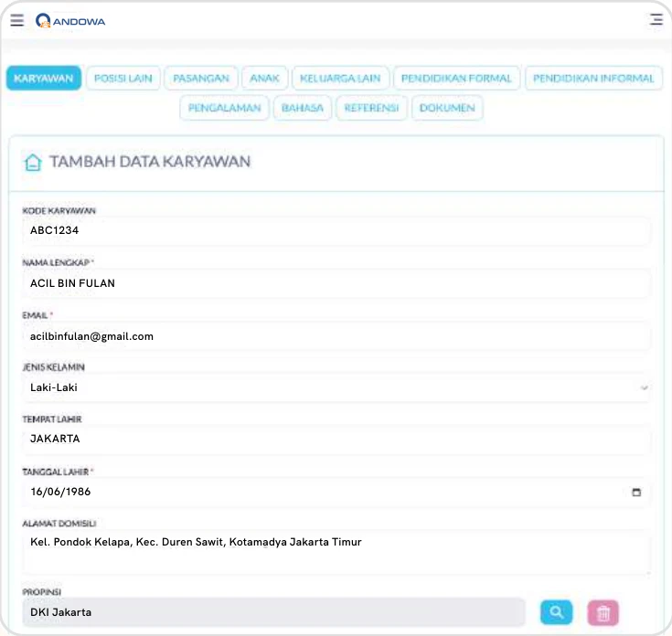
Task: Open the Pendidikan Informal tab
Action: point(593,79)
